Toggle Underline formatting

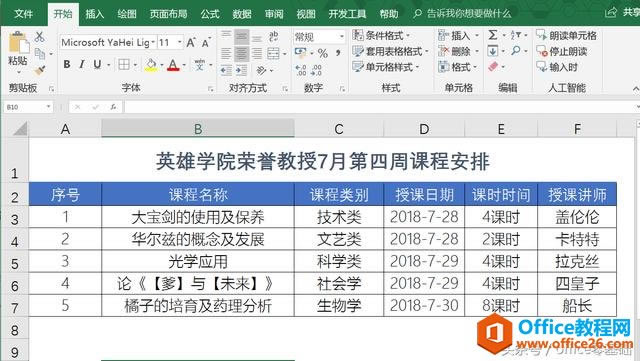click(97, 64)
